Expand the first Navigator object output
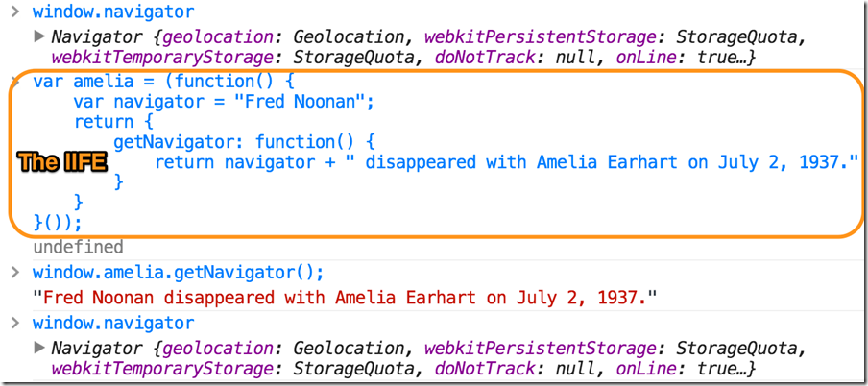868x386 pixels. tap(38, 37)
